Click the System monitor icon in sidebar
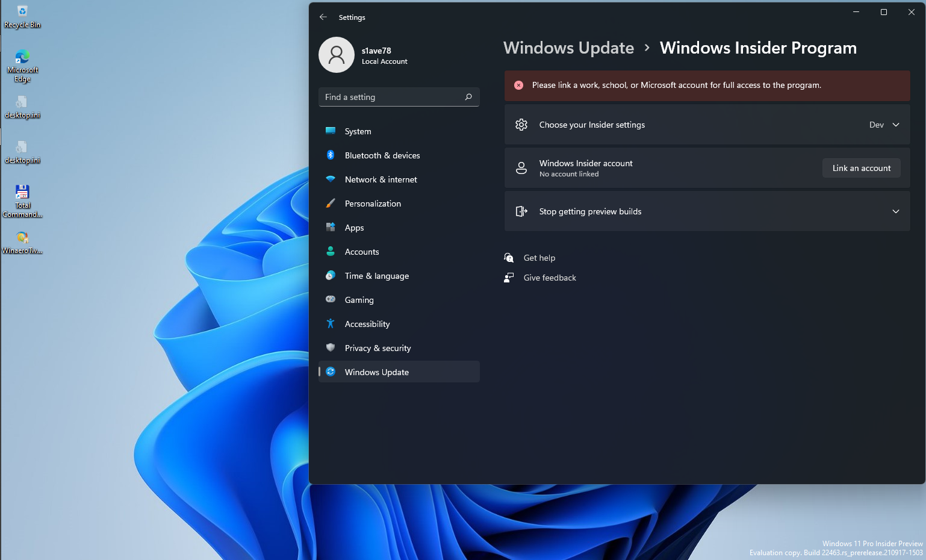 click(x=331, y=131)
